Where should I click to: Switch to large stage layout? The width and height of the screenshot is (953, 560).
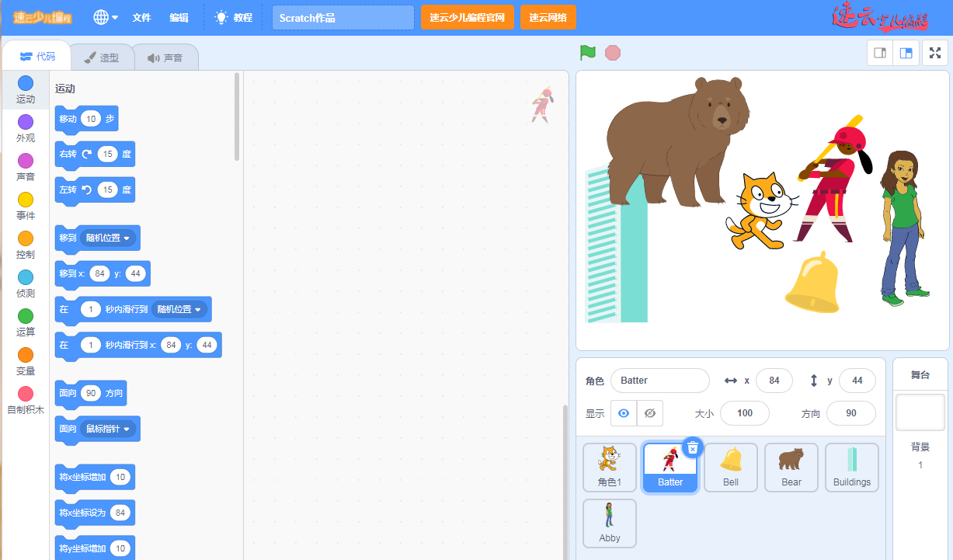(906, 53)
